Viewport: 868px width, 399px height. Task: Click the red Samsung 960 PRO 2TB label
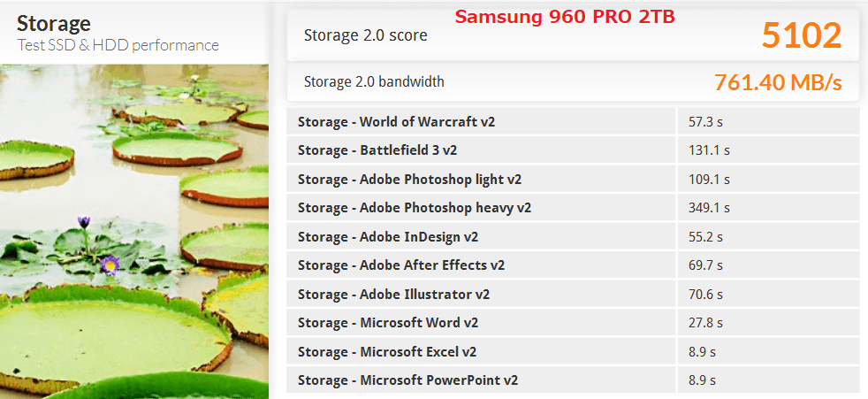tap(565, 17)
